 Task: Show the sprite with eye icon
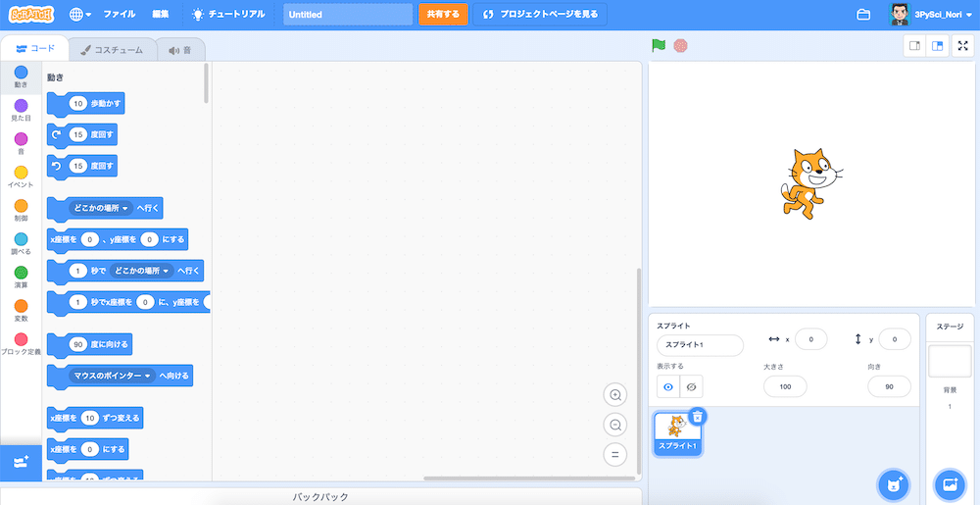668,387
